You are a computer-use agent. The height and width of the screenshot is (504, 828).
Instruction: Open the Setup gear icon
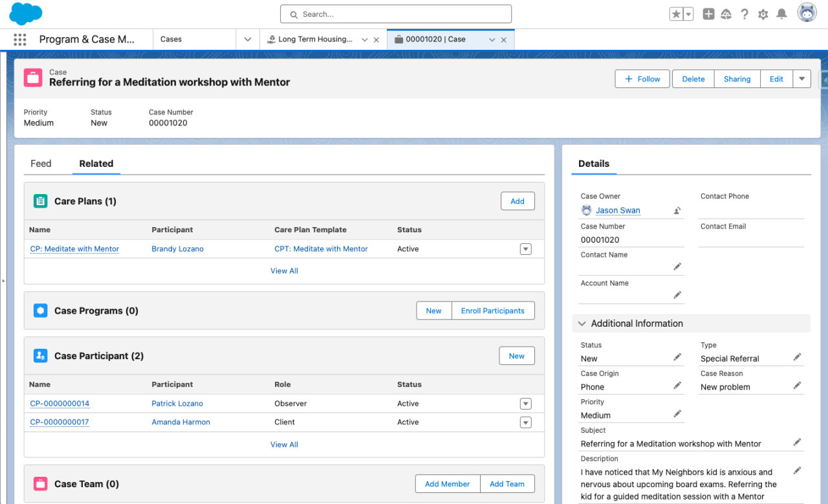[763, 14]
